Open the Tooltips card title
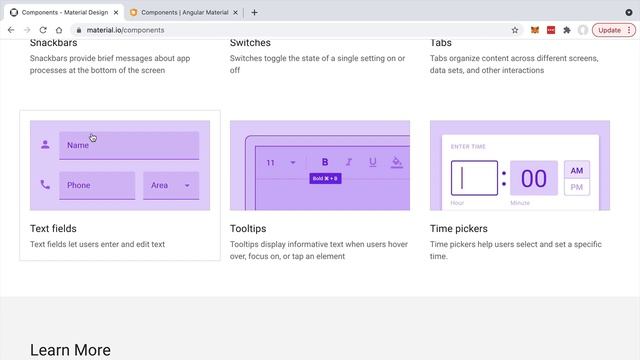The image size is (640, 360). coord(248,229)
